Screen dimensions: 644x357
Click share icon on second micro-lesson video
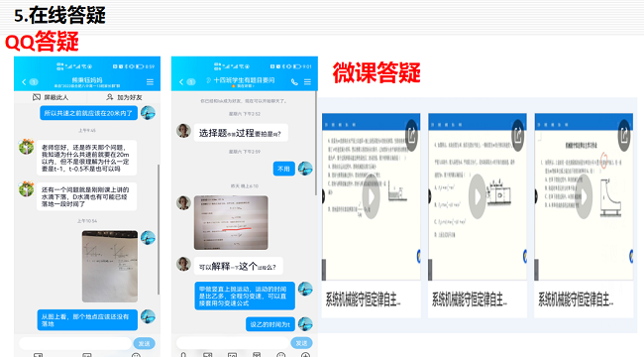(x=518, y=135)
